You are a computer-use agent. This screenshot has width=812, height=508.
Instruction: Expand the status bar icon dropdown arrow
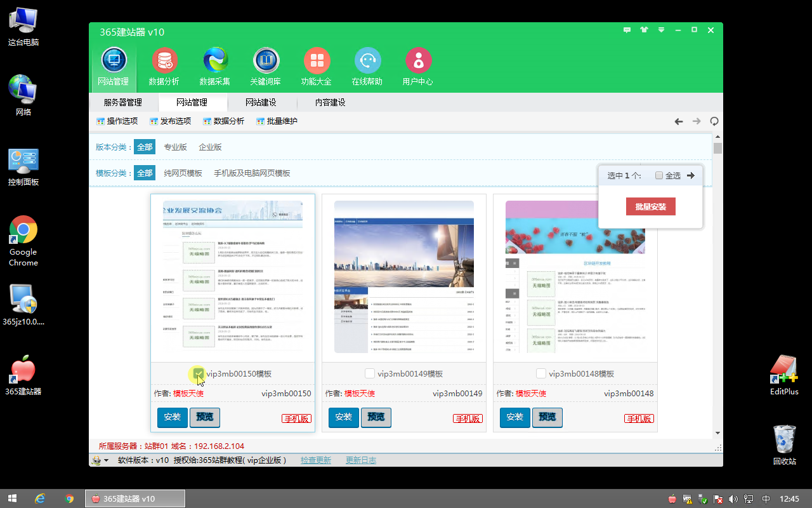[107, 460]
